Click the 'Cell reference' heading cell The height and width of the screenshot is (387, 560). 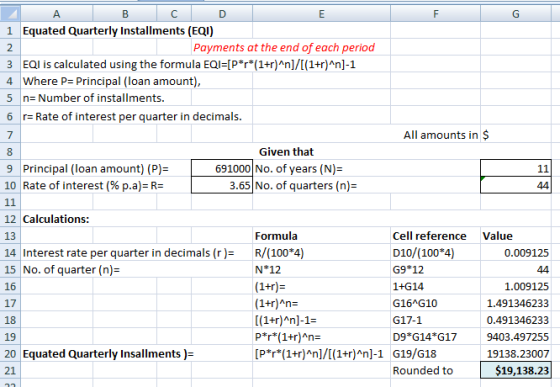click(x=429, y=236)
